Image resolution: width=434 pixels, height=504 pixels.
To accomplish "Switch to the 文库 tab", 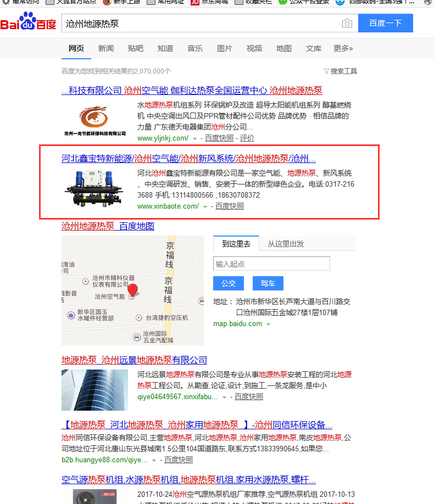I will pyautogui.click(x=313, y=48).
